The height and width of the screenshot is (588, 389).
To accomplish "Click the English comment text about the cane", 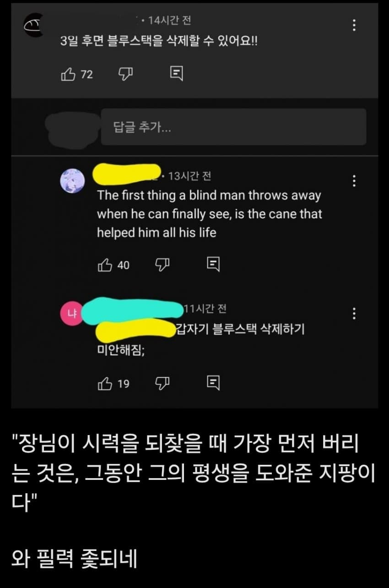I will click(209, 214).
